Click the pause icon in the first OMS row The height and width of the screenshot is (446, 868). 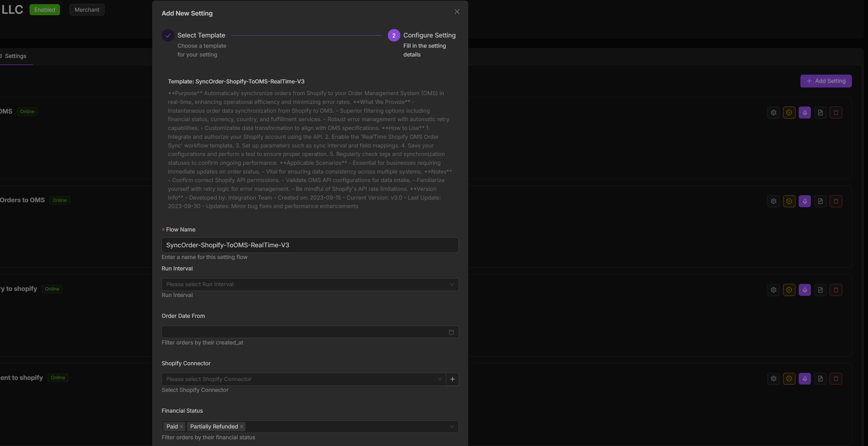[x=789, y=112]
